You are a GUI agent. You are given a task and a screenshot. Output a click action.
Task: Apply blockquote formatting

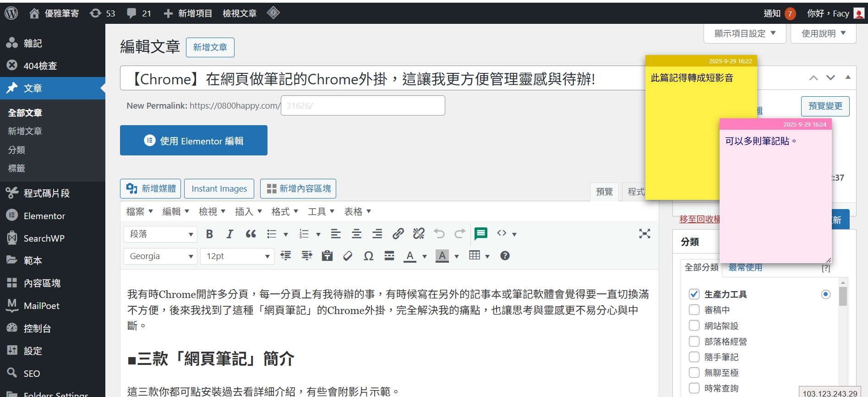coord(251,234)
